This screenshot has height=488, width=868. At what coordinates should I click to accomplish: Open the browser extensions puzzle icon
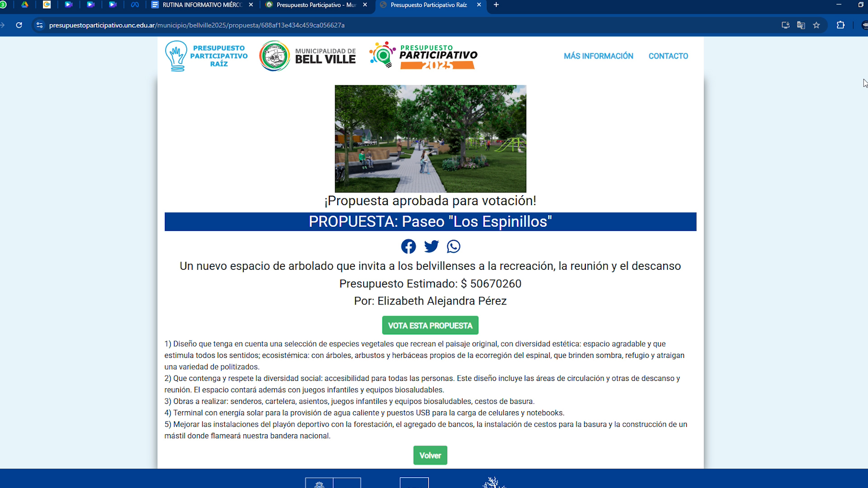(840, 25)
